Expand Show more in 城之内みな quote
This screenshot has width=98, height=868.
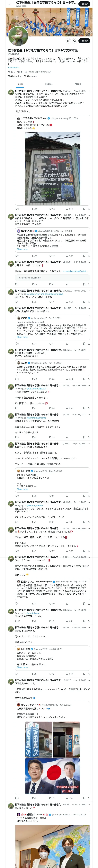pyautogui.click(x=22, y=249)
